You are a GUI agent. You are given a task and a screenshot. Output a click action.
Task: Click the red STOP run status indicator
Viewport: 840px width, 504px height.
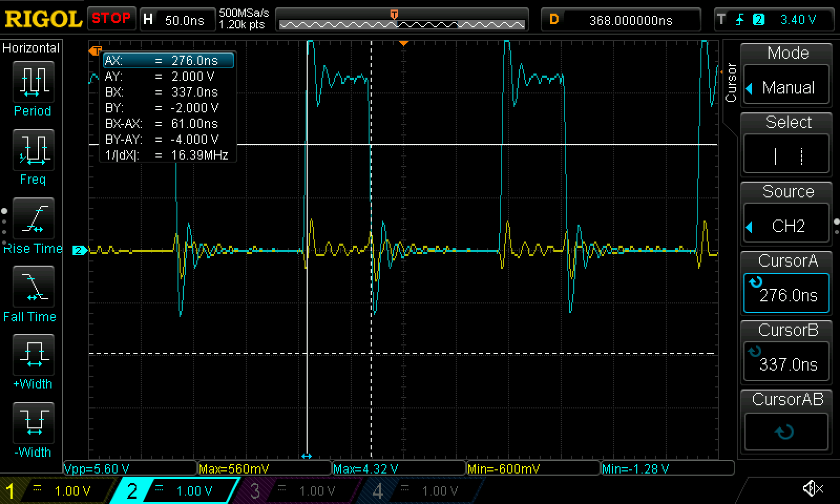click(111, 19)
